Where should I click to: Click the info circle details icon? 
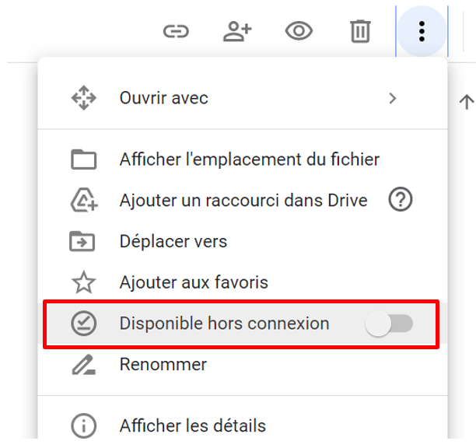(x=83, y=425)
